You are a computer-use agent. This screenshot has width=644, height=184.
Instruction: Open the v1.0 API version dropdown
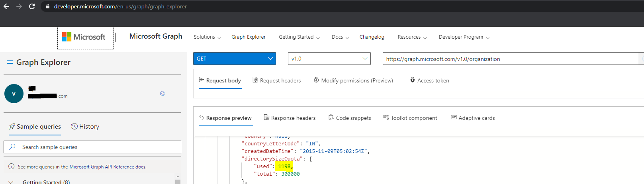tap(329, 59)
